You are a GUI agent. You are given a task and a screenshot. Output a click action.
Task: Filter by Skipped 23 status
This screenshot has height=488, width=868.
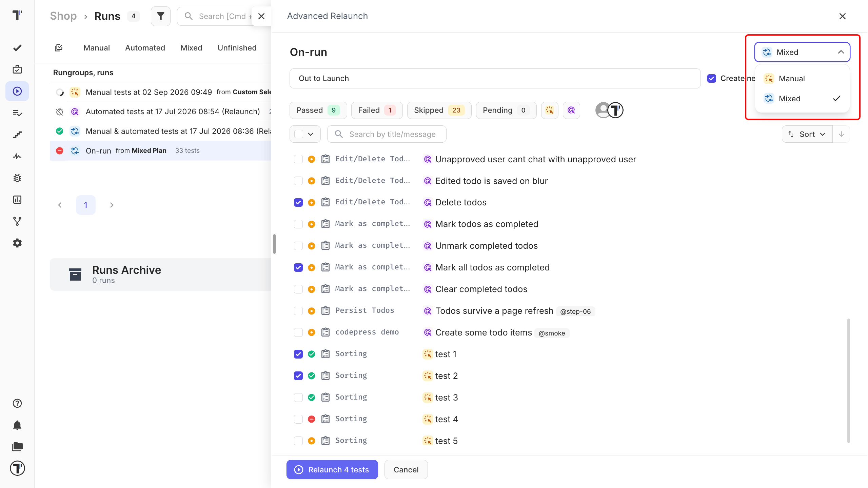coord(439,110)
